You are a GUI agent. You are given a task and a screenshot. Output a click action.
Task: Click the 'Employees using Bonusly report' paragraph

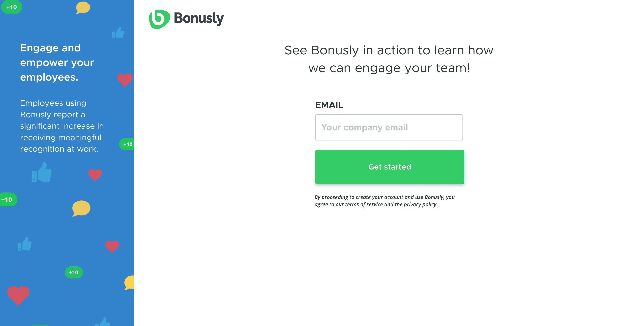pos(62,126)
